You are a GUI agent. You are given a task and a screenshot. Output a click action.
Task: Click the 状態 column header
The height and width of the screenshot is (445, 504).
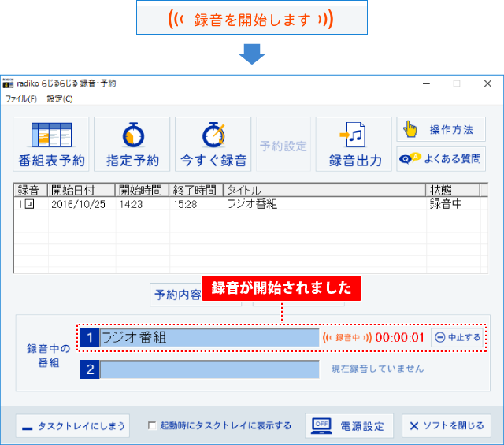[x=454, y=190]
